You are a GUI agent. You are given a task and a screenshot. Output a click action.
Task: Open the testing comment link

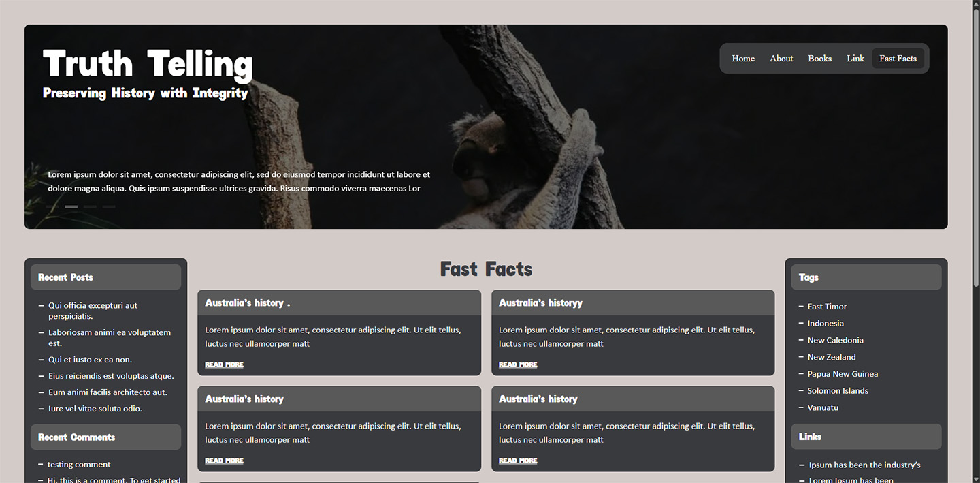[x=79, y=465]
